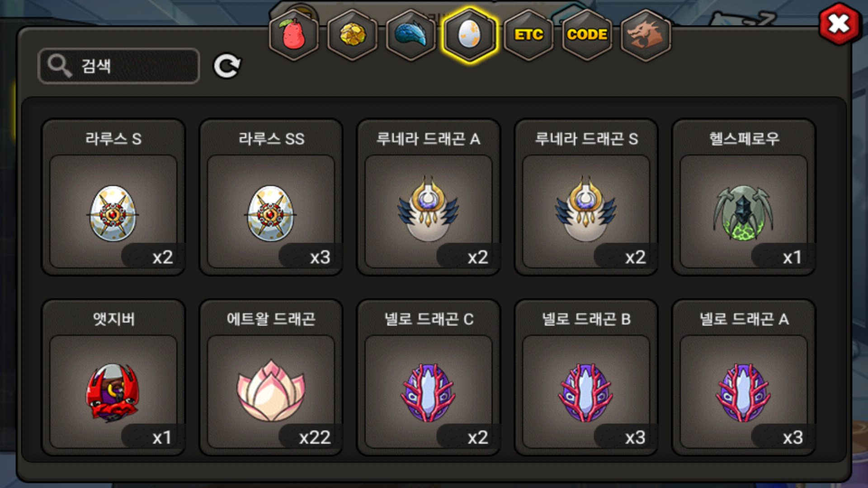
Task: Select the highlighted egg category tab
Action: (470, 35)
